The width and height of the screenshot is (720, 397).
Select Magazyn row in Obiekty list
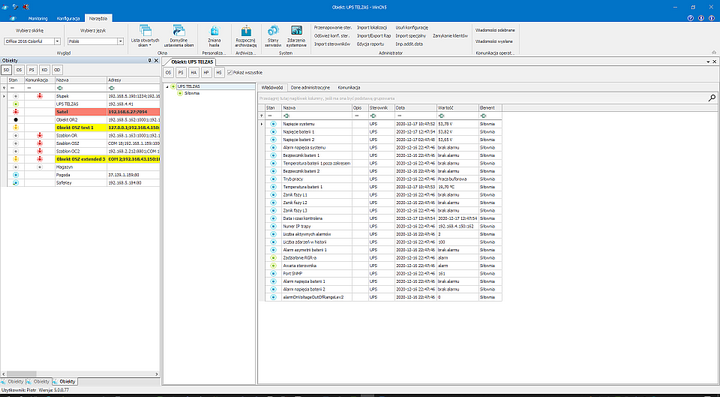click(80, 167)
